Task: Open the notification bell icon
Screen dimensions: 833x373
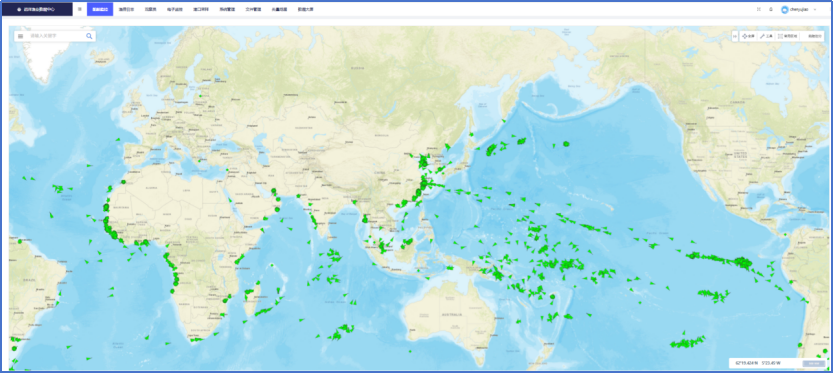Action: tap(771, 9)
